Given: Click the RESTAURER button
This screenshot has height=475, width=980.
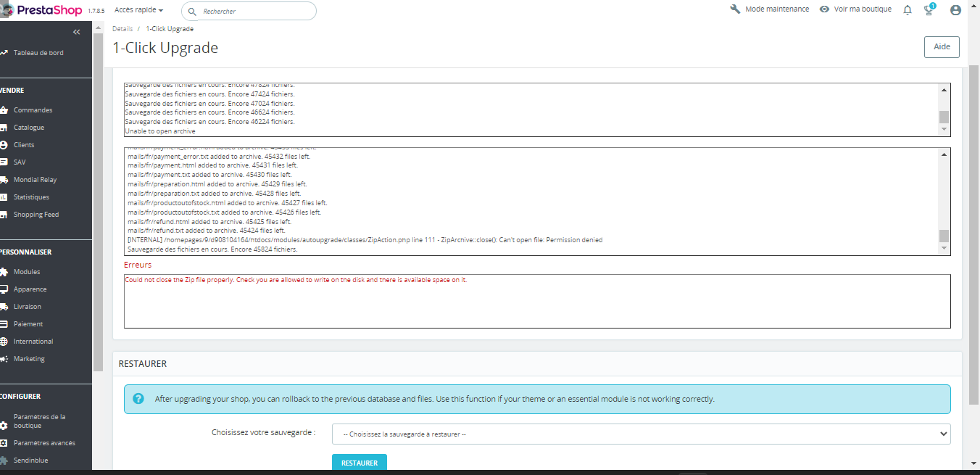Looking at the screenshot, I should coord(360,463).
